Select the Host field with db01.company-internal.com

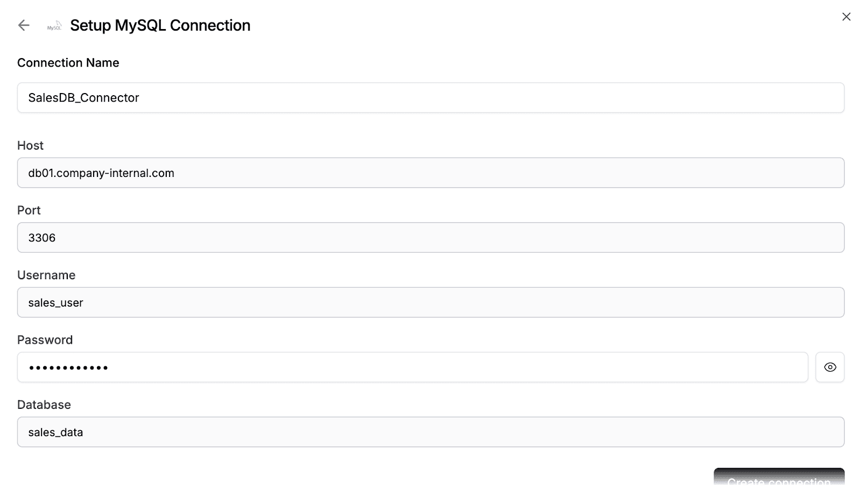(430, 173)
